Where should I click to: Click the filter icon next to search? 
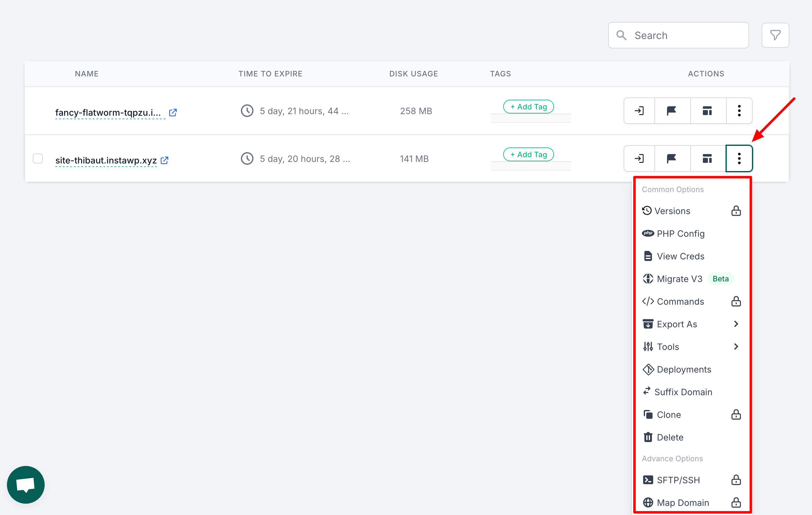click(x=775, y=35)
